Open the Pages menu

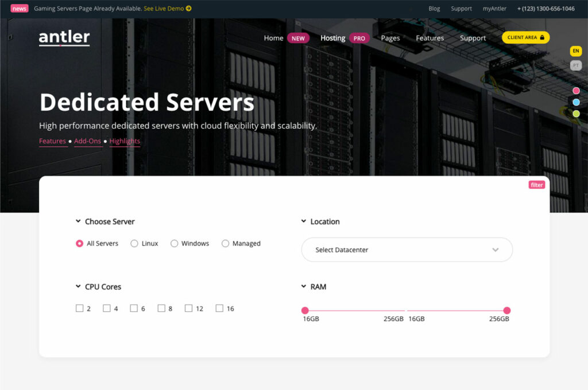coord(390,38)
